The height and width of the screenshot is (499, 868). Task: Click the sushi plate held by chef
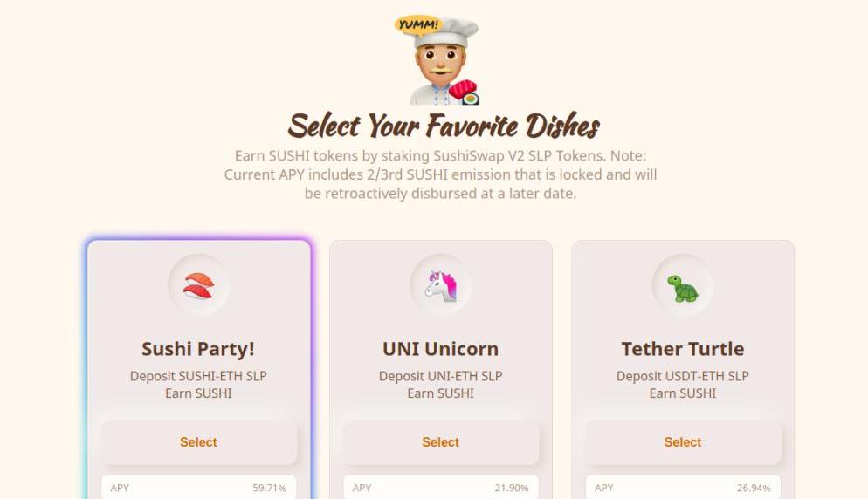click(465, 92)
